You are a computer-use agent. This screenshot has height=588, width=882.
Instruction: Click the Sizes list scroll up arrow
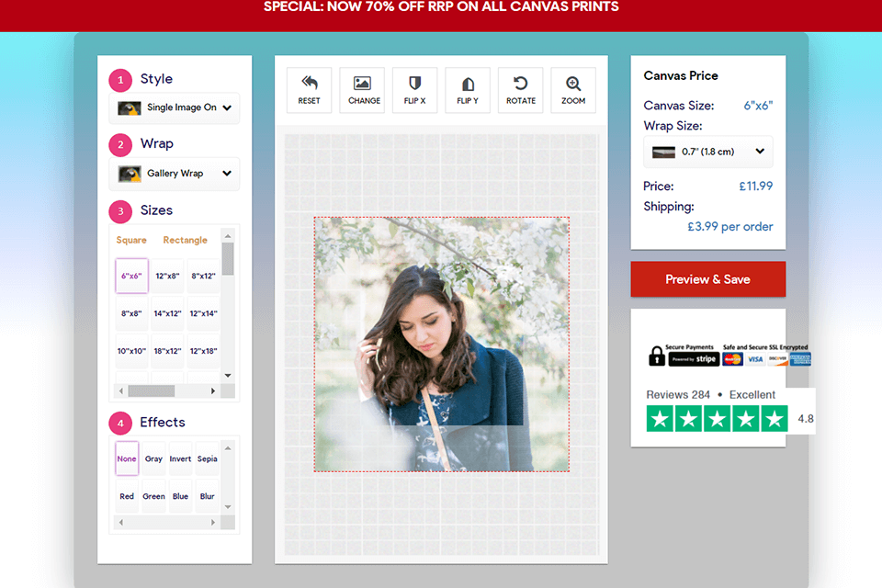pyautogui.click(x=228, y=236)
